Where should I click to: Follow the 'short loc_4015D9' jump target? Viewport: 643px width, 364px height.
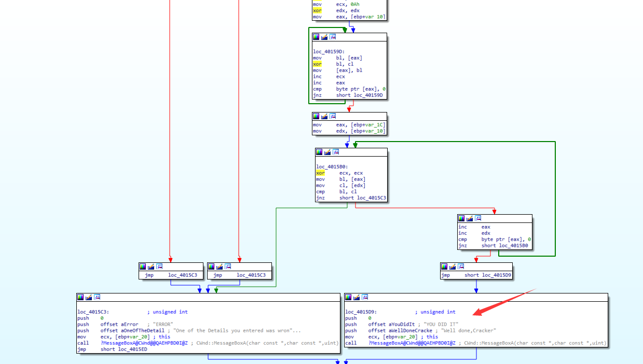coord(486,275)
